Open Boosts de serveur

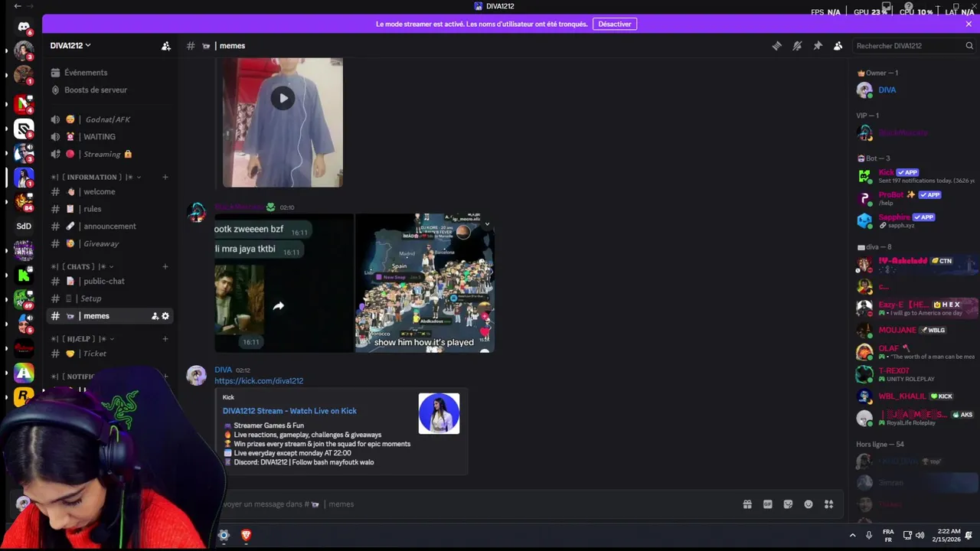click(110, 90)
